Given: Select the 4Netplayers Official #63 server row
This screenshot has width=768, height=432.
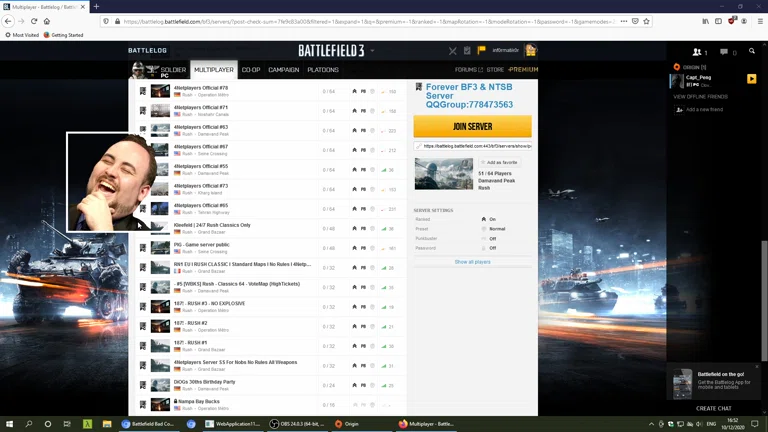Looking at the screenshot, I should (270, 130).
